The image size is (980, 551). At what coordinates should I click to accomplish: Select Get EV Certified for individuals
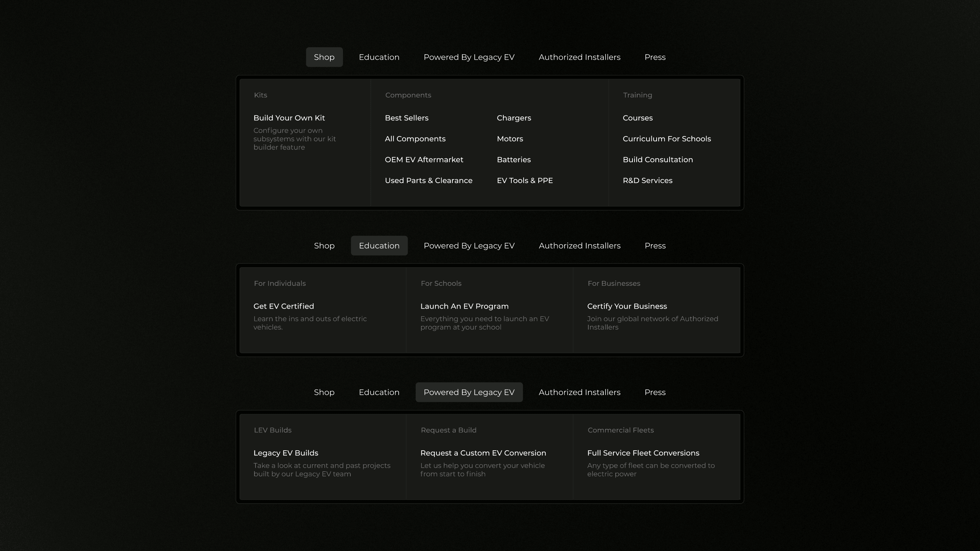click(x=283, y=306)
